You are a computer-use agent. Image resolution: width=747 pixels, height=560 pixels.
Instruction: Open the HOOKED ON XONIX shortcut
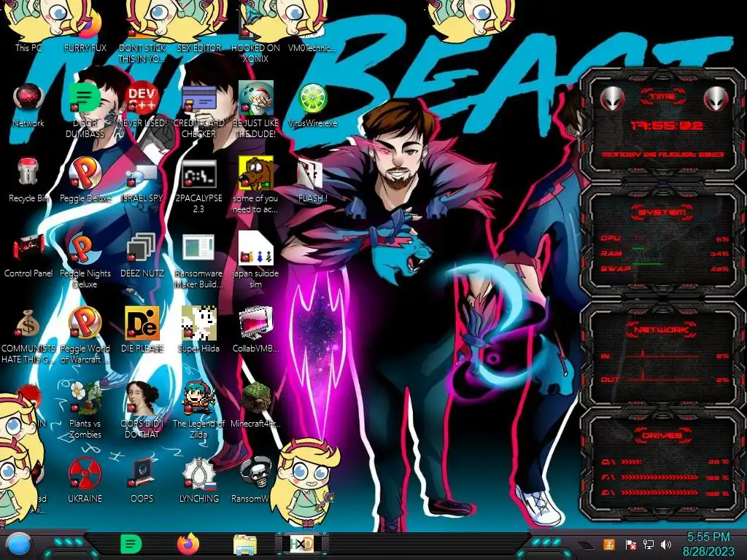tap(255, 34)
